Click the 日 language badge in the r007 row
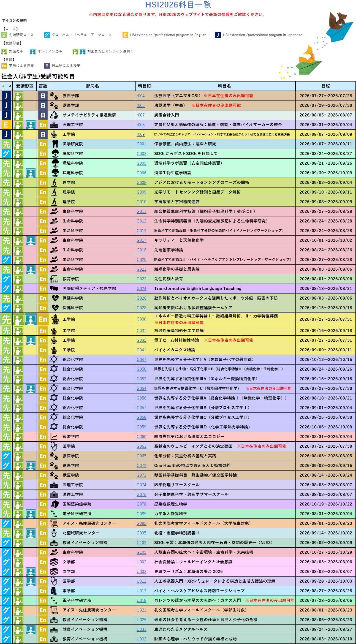The image size is (356, 644). tap(43, 115)
